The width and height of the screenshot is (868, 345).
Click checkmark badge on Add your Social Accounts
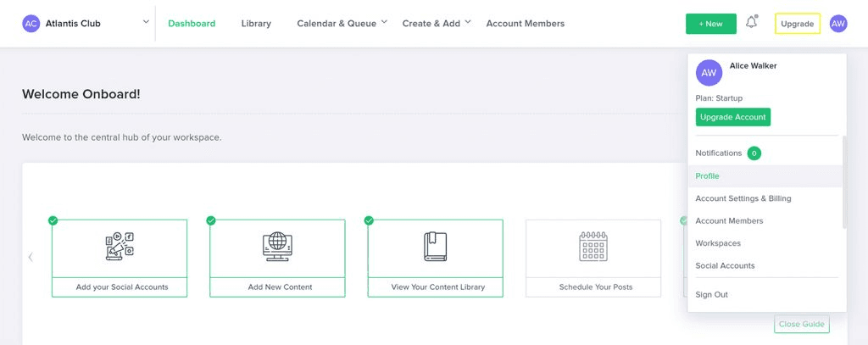pos(53,220)
